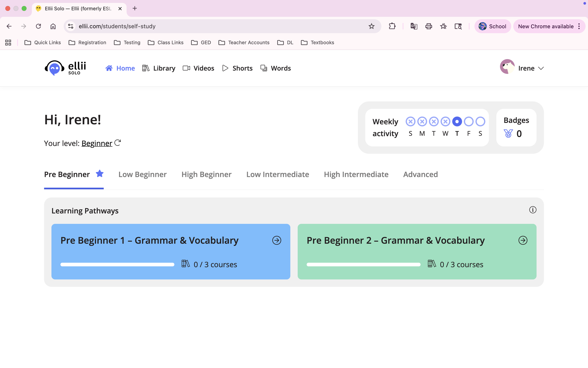
Task: Expand the Irene profile dropdown
Action: point(540,68)
